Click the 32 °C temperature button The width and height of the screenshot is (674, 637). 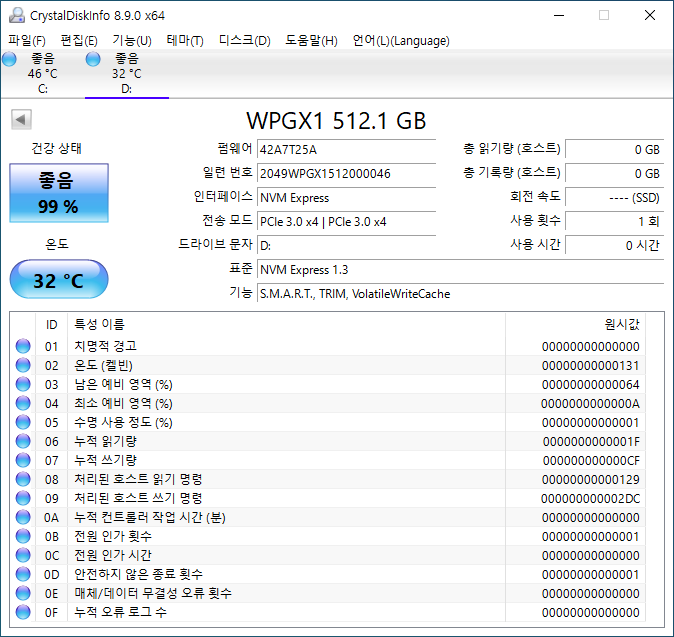tap(58, 280)
